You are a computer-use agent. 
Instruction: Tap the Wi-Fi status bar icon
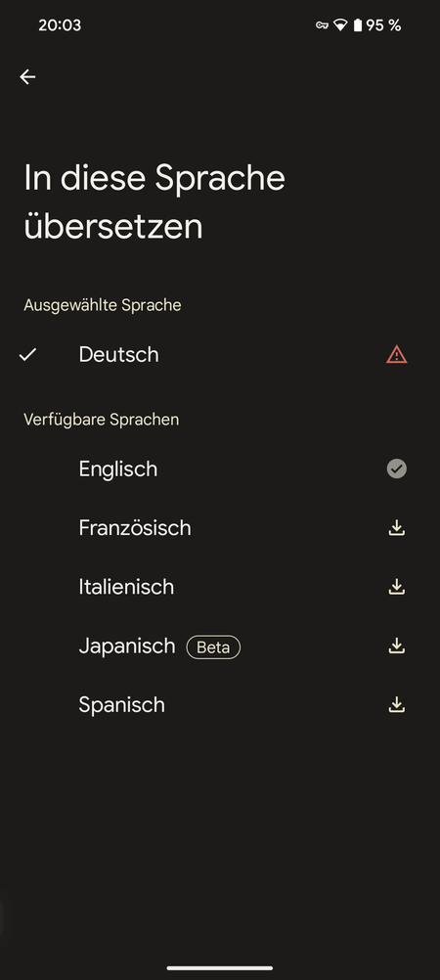(340, 25)
